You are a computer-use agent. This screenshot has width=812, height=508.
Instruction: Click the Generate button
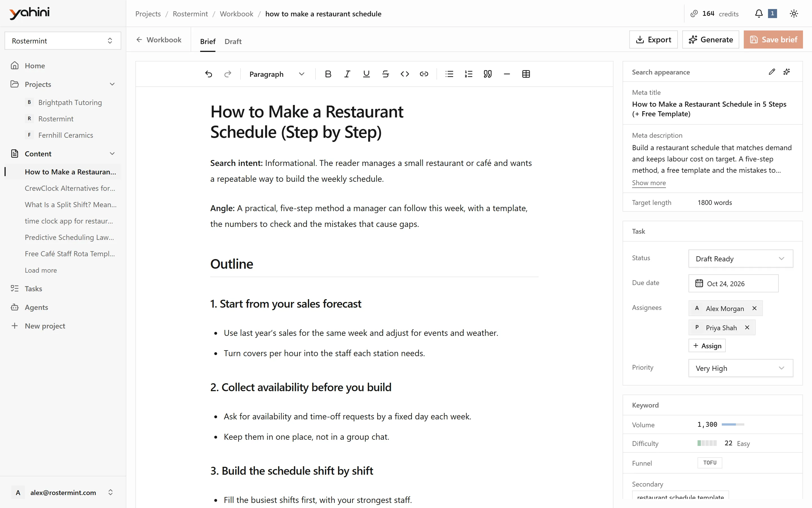pos(711,40)
